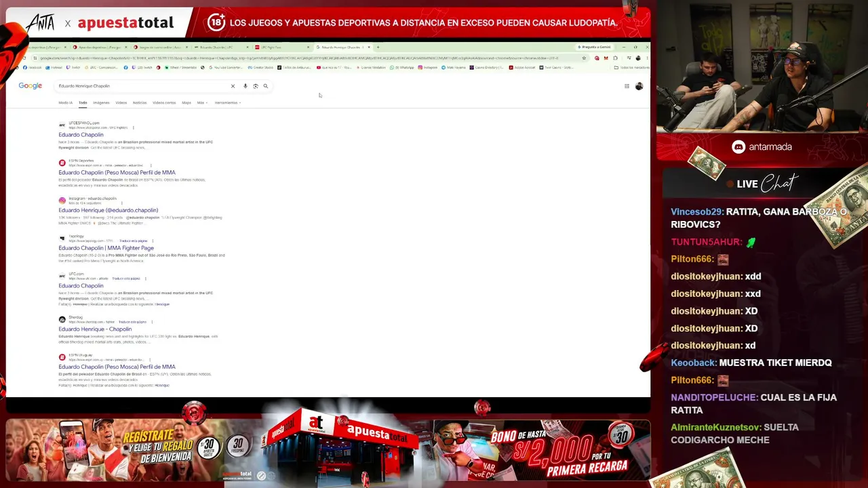Click the red Opera extension icon in toolbar
The image size is (868, 488).
(x=597, y=58)
